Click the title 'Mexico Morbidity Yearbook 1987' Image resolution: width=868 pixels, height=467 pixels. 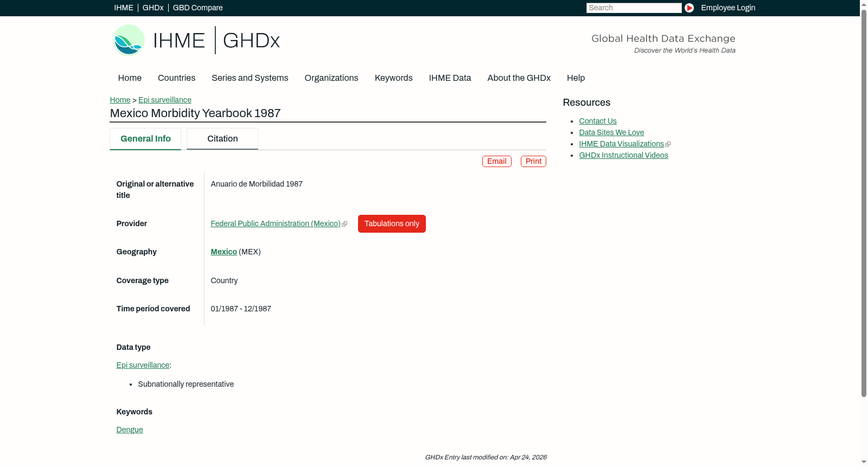(x=195, y=113)
